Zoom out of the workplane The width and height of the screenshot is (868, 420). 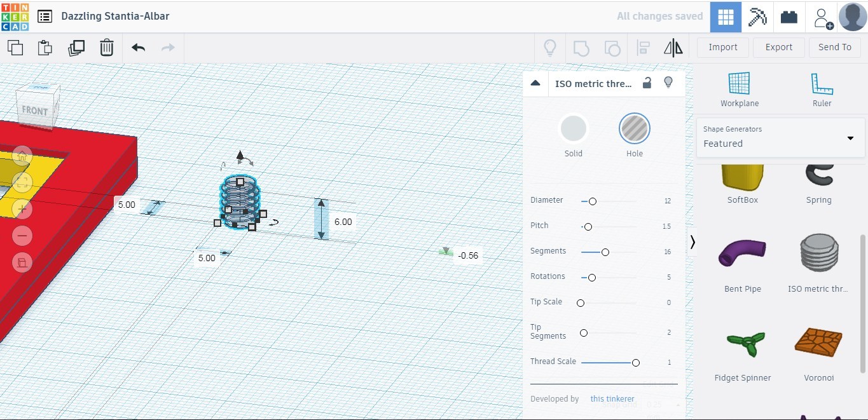22,236
